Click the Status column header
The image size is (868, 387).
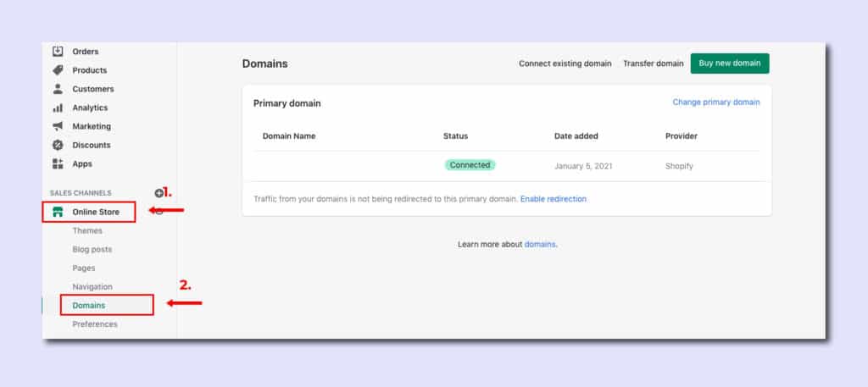(455, 136)
